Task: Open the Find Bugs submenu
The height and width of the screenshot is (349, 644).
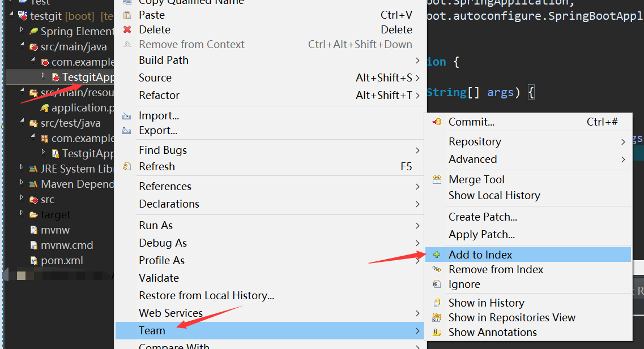Action: pos(270,150)
